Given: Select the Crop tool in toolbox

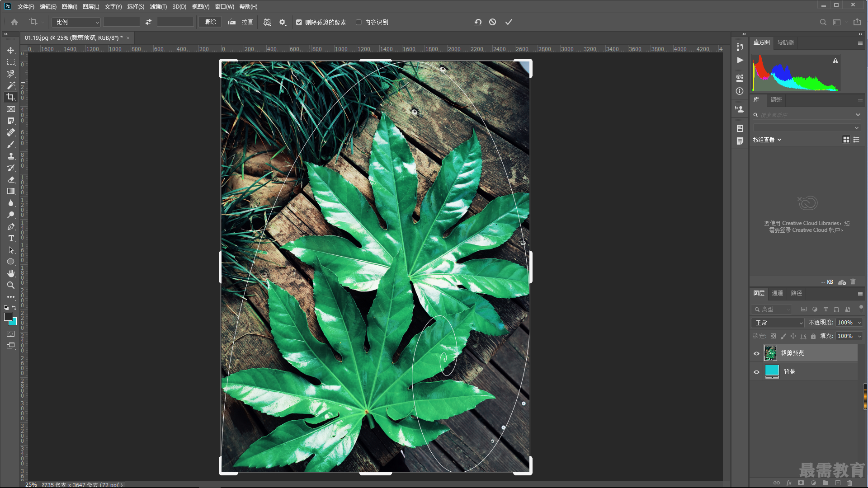Looking at the screenshot, I should pyautogui.click(x=11, y=97).
